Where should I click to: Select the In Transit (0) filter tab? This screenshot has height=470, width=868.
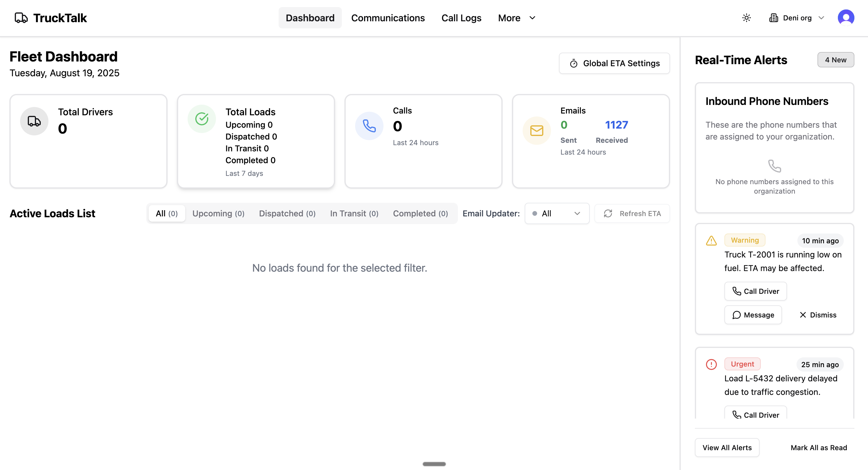pos(354,213)
